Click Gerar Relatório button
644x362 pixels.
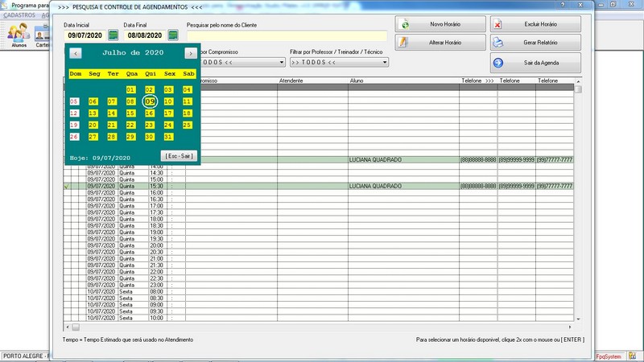(x=535, y=43)
